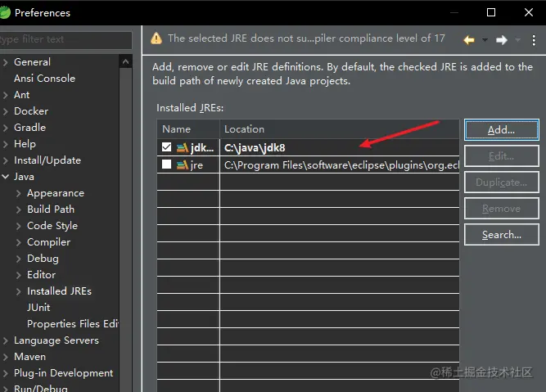The width and height of the screenshot is (546, 392).
Task: Uncheck the jdk JRE checkbox
Action: (166, 147)
